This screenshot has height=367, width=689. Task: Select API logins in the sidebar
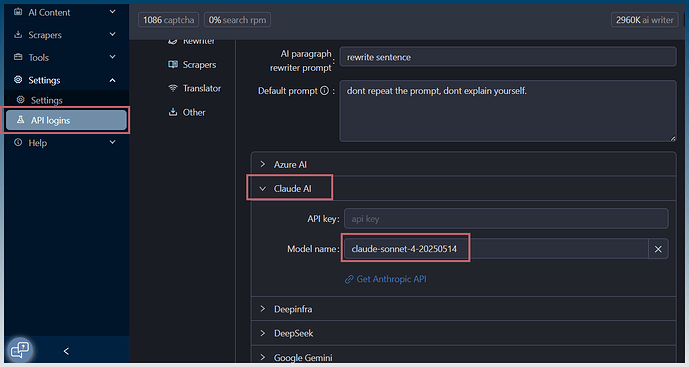pyautogui.click(x=66, y=120)
